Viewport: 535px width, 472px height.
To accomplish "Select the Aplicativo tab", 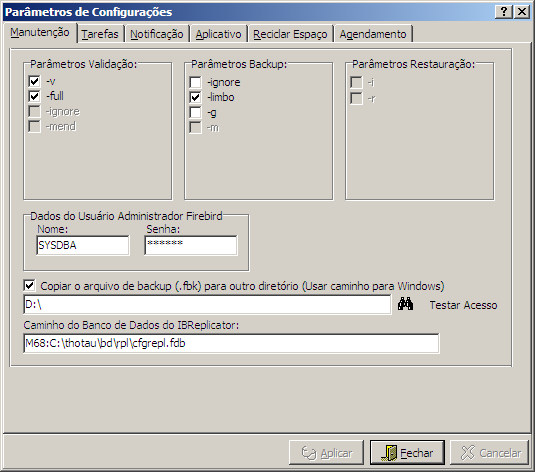I will click(x=218, y=34).
